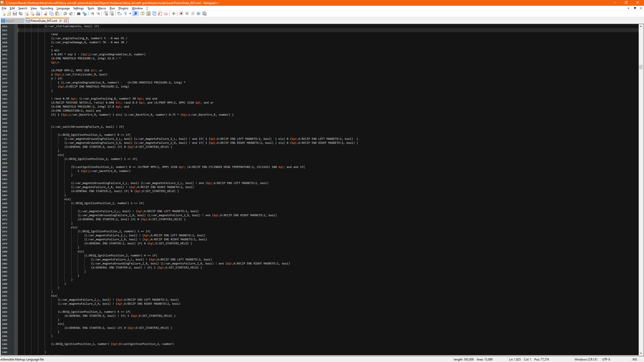
Task: Click the Cut scissors icon
Action: point(46,14)
